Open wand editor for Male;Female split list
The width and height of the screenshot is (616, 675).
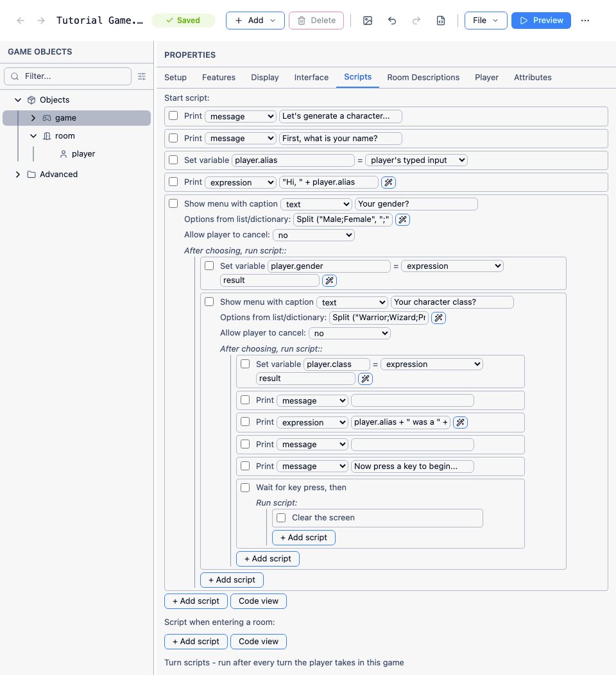[x=402, y=219]
